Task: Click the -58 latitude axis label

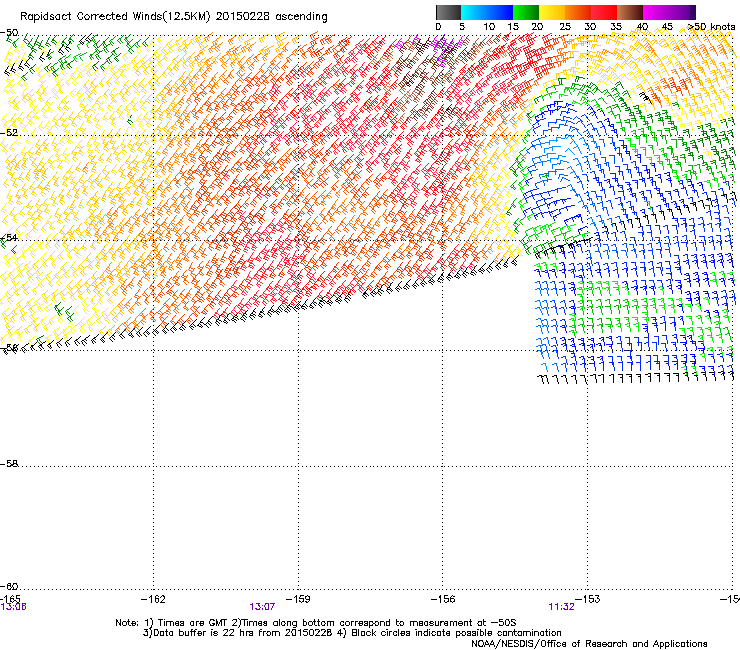Action: tap(9, 464)
